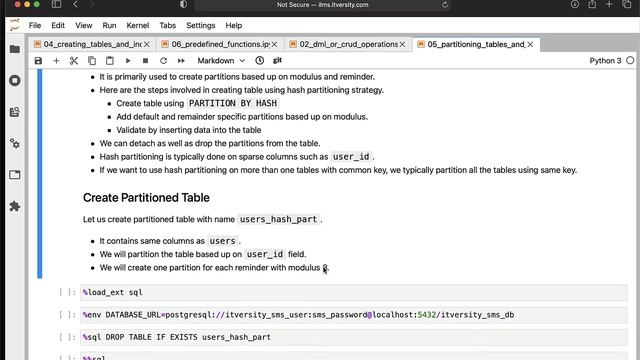Viewport: 640px width, 360px height.
Task: Open the notebook clock icon
Action: (x=260, y=60)
